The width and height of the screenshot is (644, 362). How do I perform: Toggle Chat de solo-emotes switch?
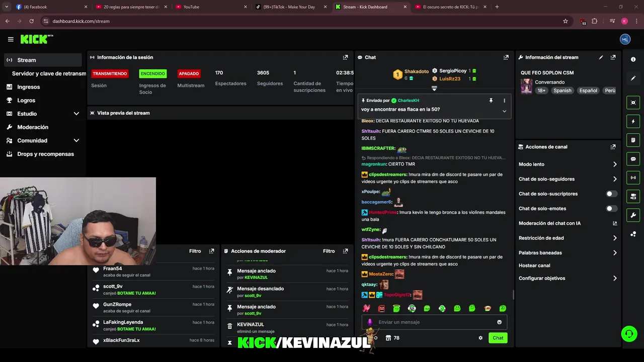(x=611, y=209)
